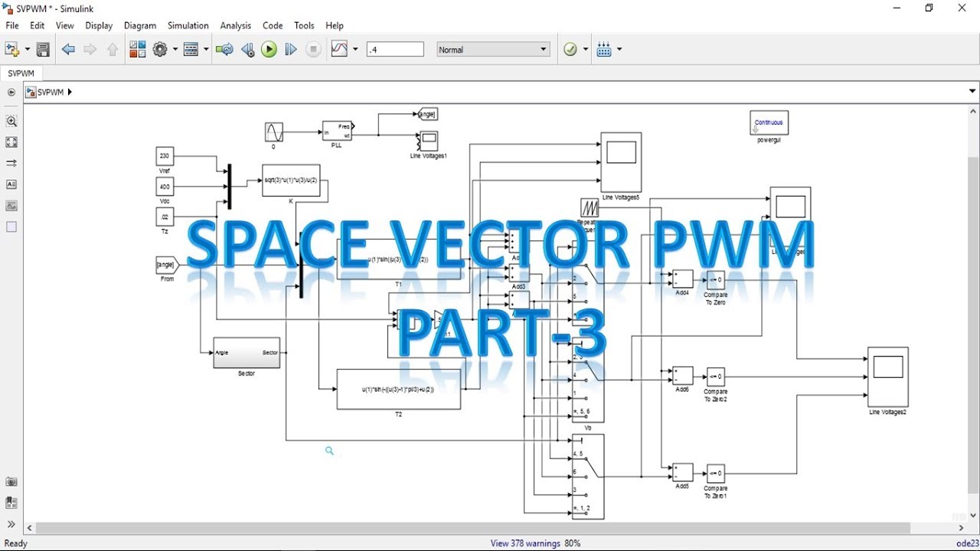Expand the breadcrumb arrow after SVPWM
The height and width of the screenshot is (551, 980).
[x=70, y=92]
